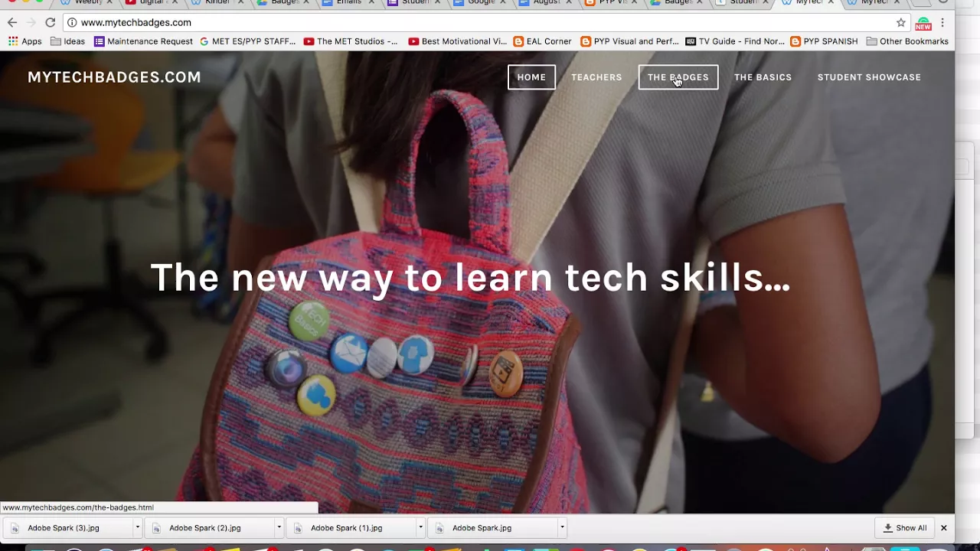Screen dimensions: 980x551
Task: Open The MET Studios YouTube bookmark
Action: (351, 41)
